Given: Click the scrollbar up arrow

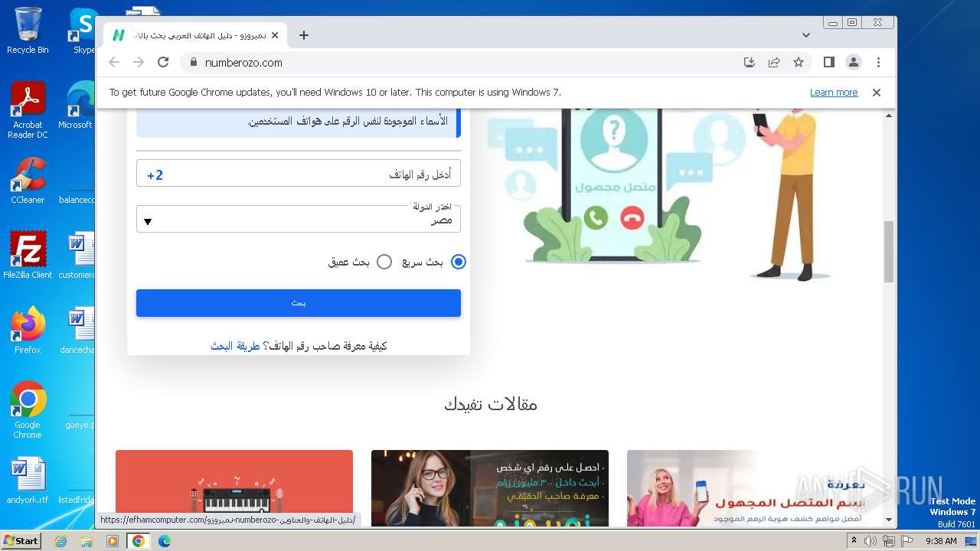Looking at the screenshot, I should tap(889, 116).
